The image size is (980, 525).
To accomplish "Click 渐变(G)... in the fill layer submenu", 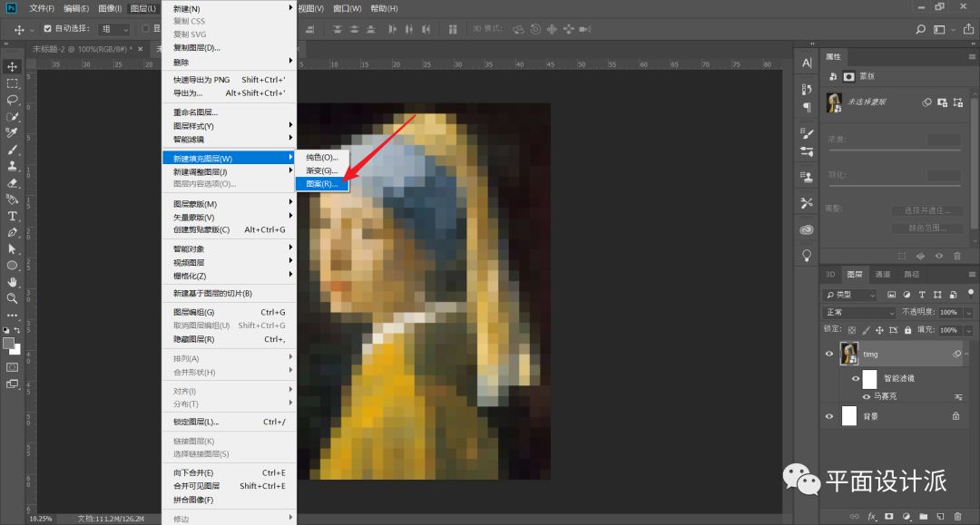I will click(x=322, y=170).
